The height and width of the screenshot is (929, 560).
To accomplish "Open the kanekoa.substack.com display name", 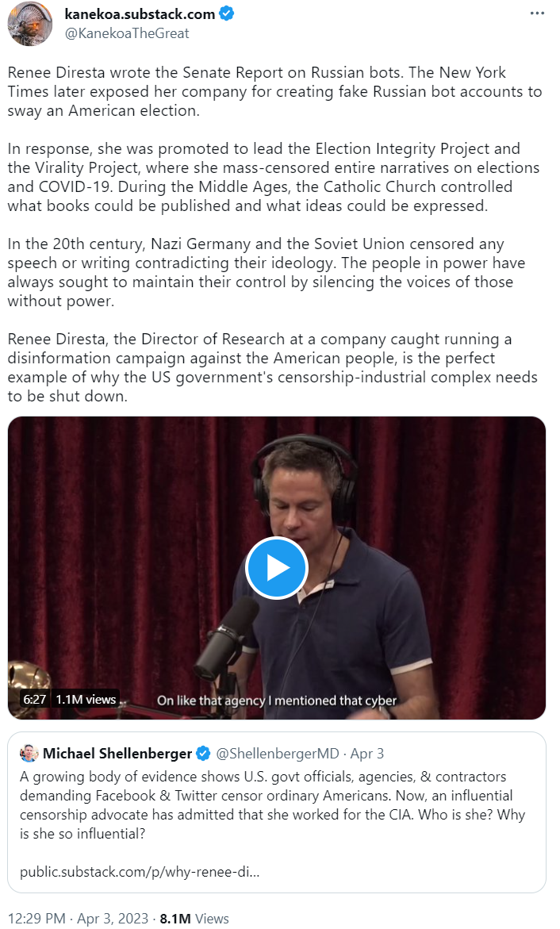I will (x=140, y=14).
